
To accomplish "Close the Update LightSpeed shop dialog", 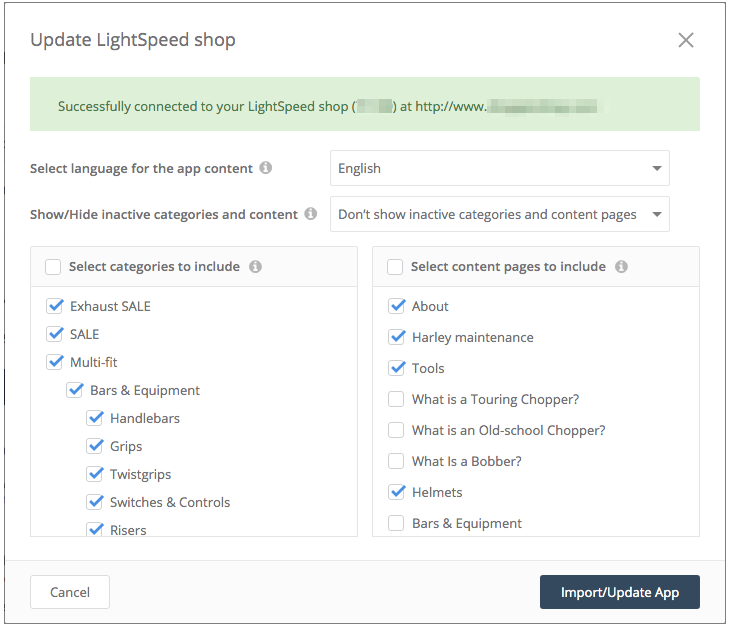I will (x=686, y=41).
